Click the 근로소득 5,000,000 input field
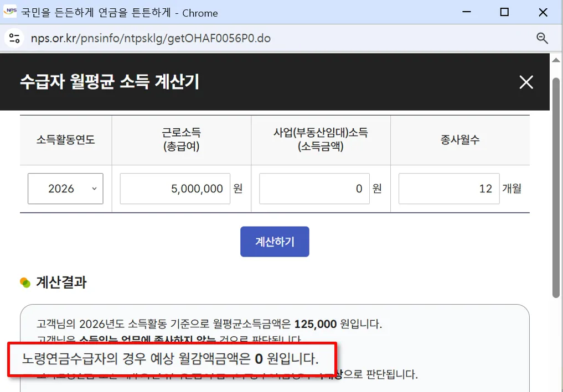563x392 pixels. 175,189
